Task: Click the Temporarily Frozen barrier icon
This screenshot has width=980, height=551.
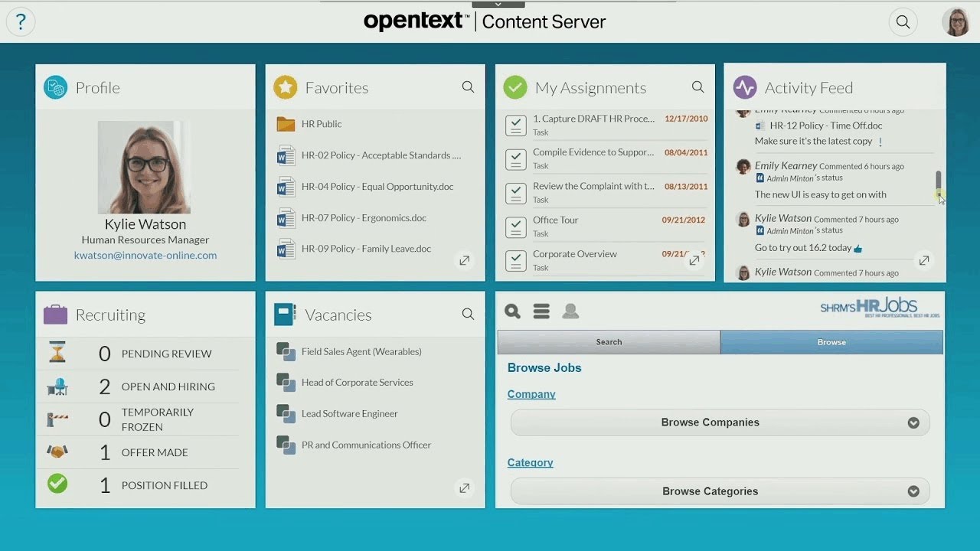Action: [x=57, y=419]
